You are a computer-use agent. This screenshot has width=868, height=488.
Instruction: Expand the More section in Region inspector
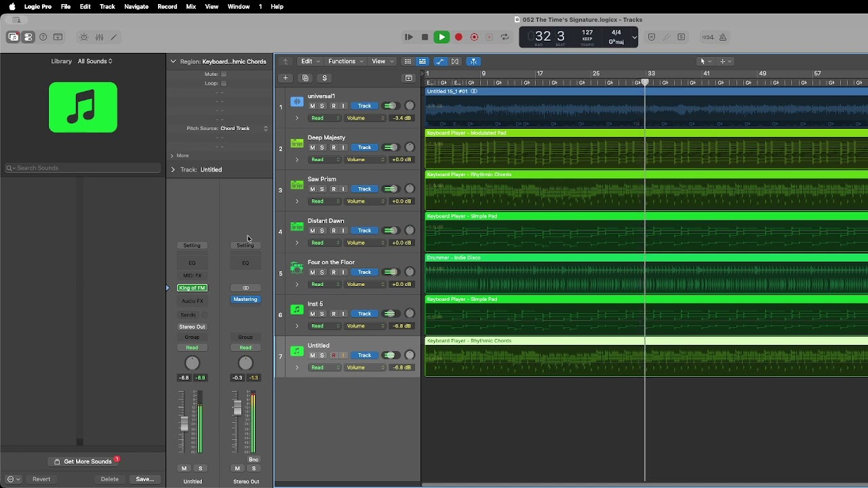coord(172,156)
